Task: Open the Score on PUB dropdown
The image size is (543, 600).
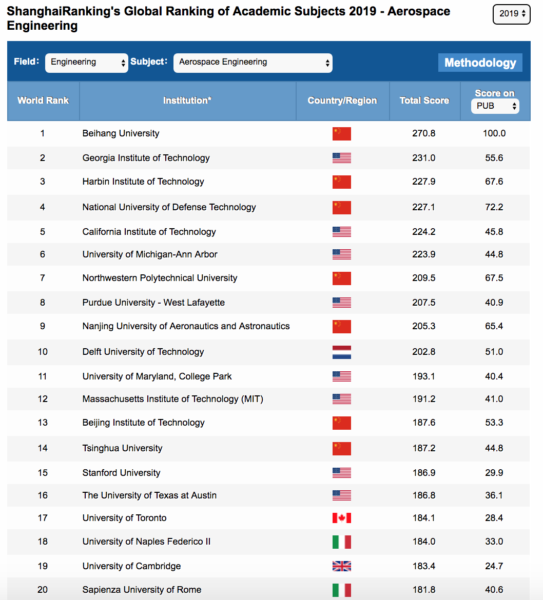Action: click(495, 106)
